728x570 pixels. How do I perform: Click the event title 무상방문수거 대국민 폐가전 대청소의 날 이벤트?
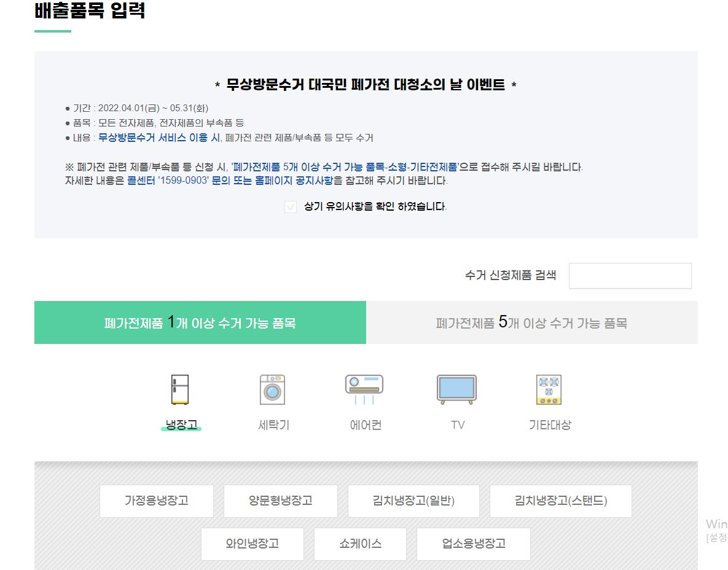(x=366, y=85)
